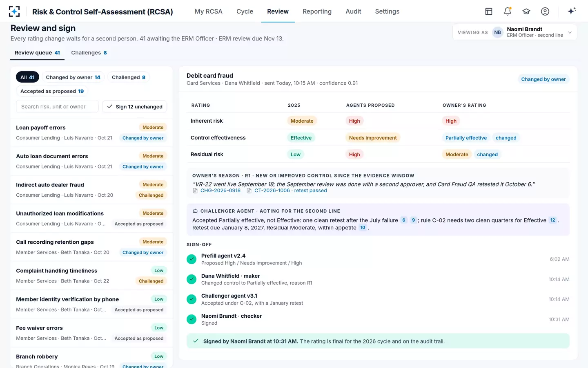Click the RCSA app logo icon
588x368 pixels.
point(14,11)
